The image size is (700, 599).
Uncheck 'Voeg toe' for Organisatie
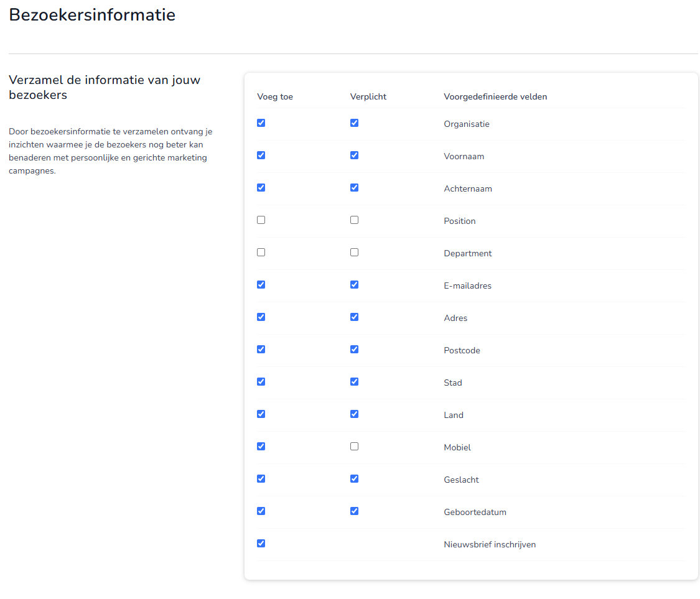(x=261, y=123)
